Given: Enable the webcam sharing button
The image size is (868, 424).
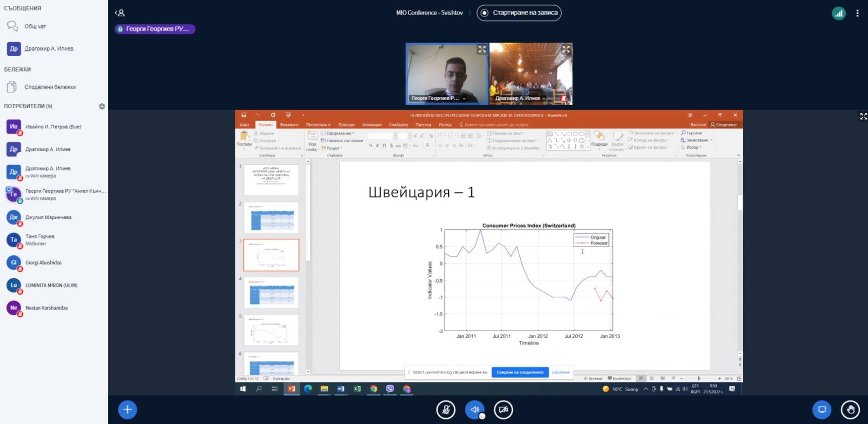Looking at the screenshot, I should [503, 410].
